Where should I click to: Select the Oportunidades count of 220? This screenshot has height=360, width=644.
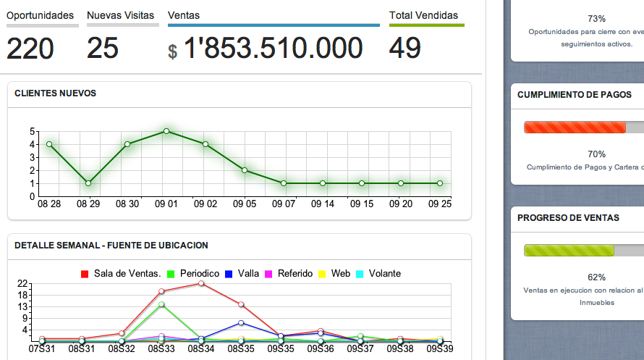30,49
